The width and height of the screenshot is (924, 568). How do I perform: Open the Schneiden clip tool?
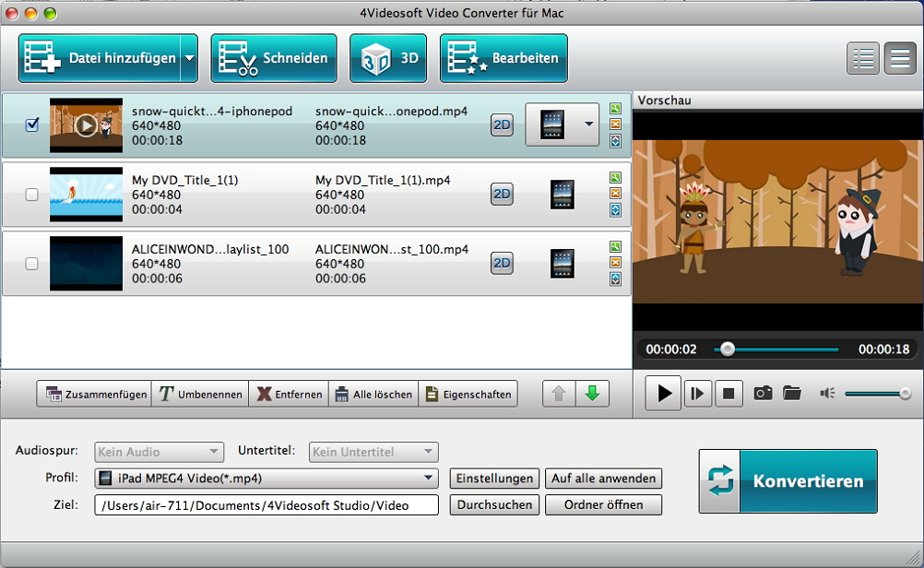[x=274, y=58]
